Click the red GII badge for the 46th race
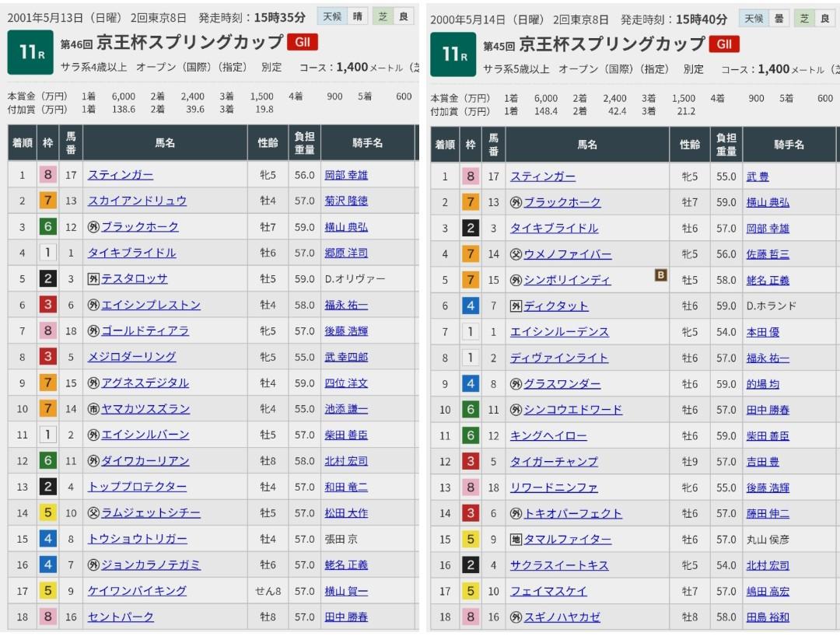This screenshot has width=840, height=636. (x=303, y=42)
